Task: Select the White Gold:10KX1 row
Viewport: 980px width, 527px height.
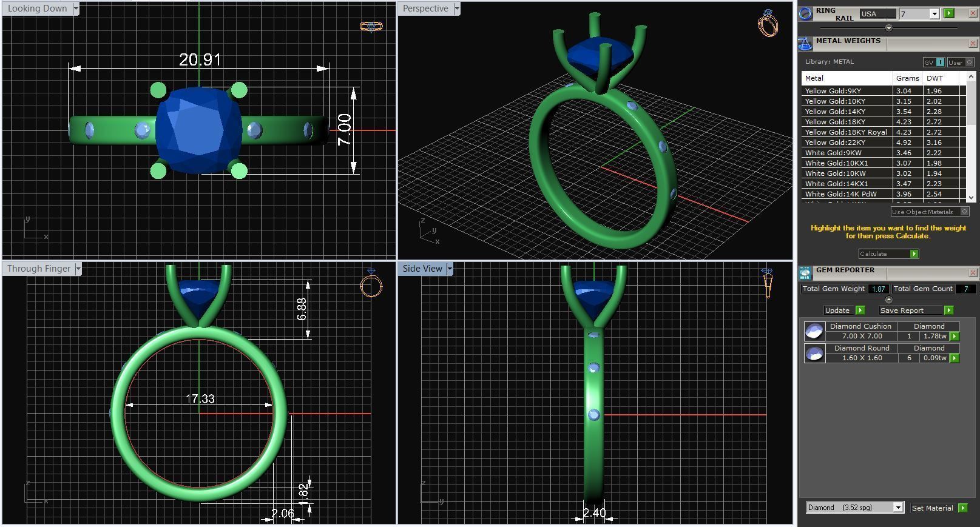Action: point(884,163)
